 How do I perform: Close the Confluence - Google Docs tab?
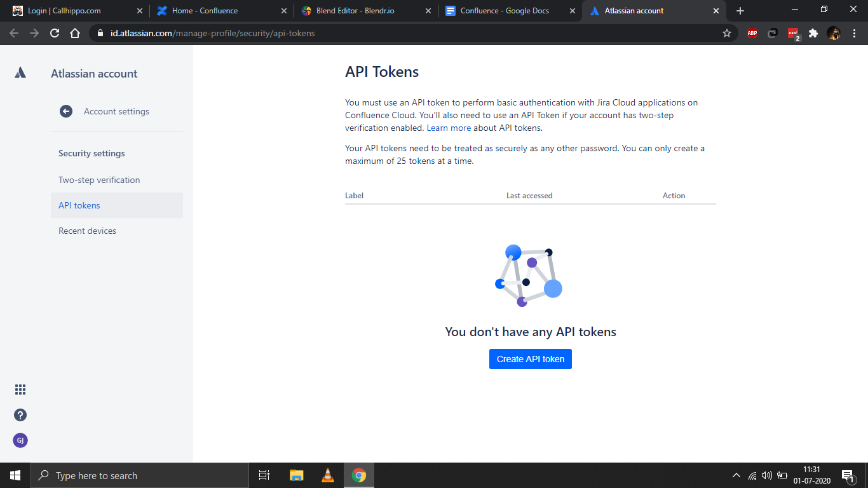click(573, 11)
